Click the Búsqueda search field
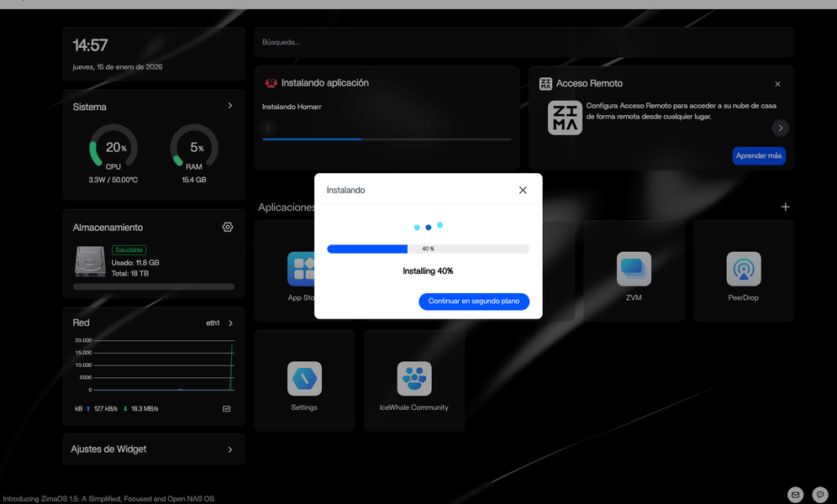Screen dimensions: 837x504 pos(524,42)
